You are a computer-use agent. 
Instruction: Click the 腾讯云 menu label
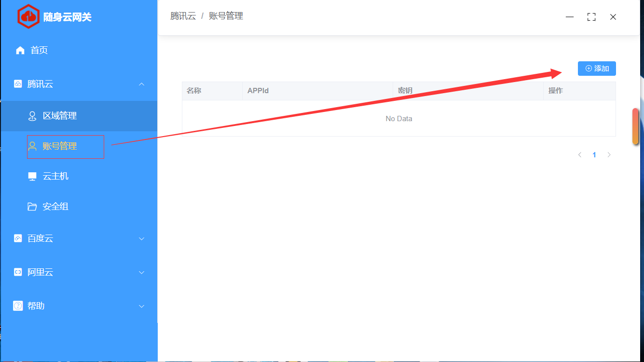click(x=40, y=84)
